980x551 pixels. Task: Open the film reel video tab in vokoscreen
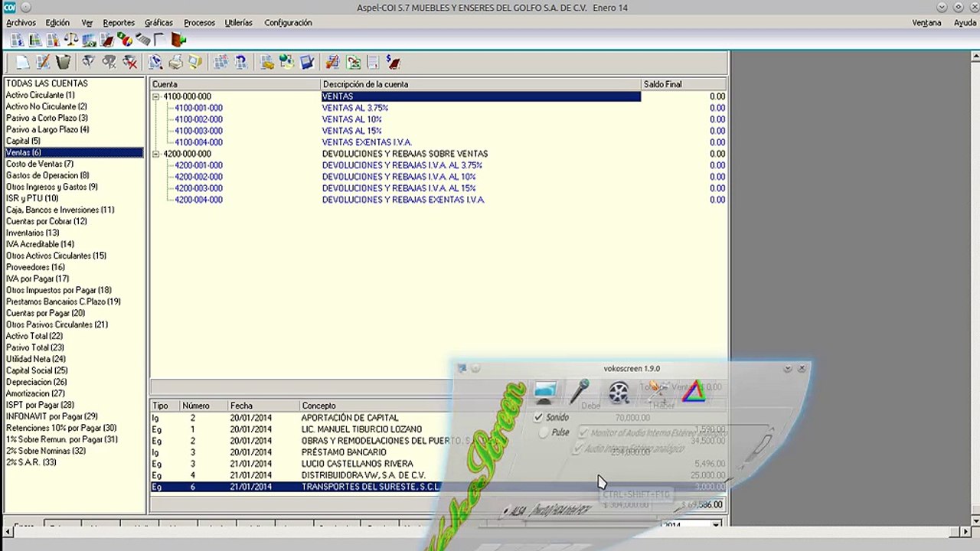click(x=619, y=393)
